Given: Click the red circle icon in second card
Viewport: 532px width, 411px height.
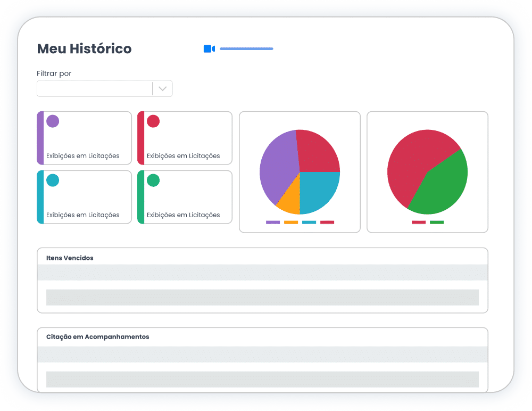Looking at the screenshot, I should (153, 121).
